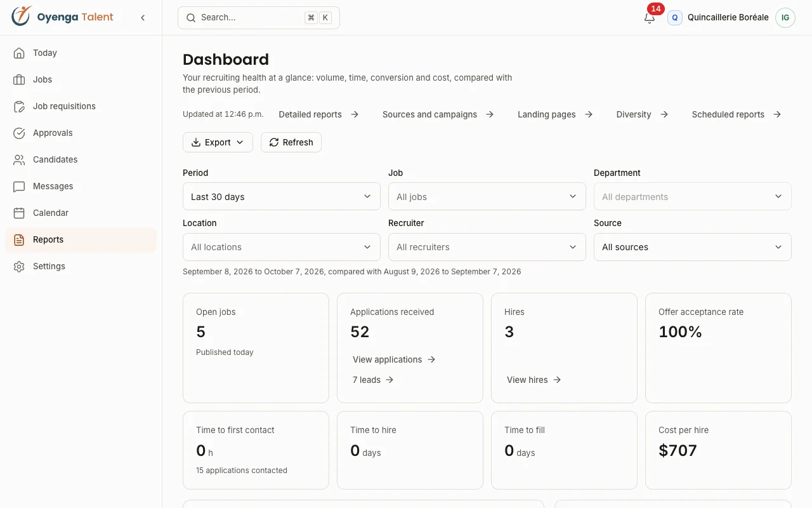The width and height of the screenshot is (812, 508).
Task: Open the All sources dropdown
Action: [x=693, y=246]
